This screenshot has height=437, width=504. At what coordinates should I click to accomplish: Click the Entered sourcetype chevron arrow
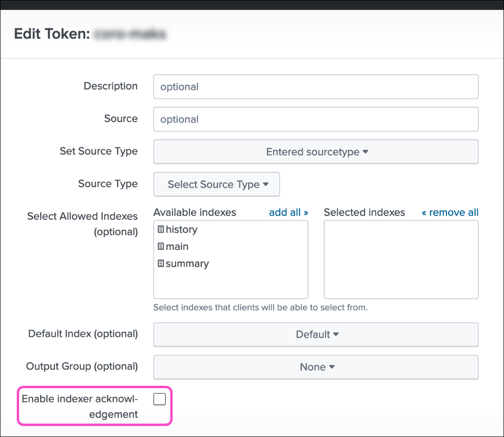365,151
